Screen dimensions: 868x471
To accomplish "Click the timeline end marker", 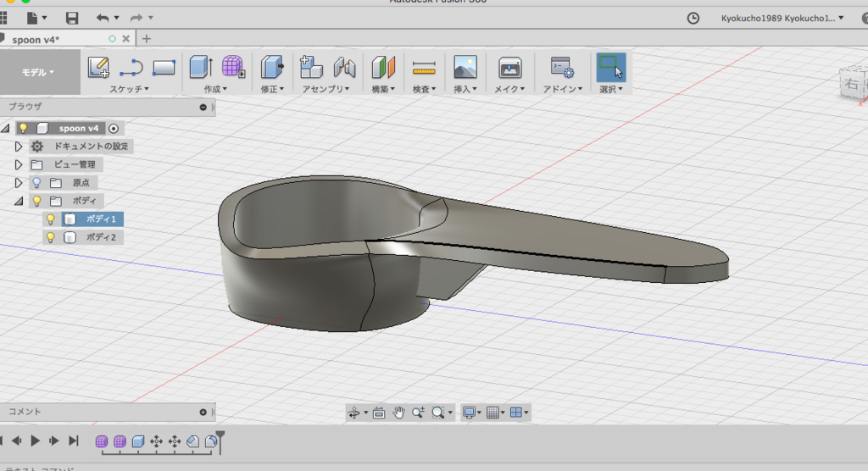I will tap(220, 442).
